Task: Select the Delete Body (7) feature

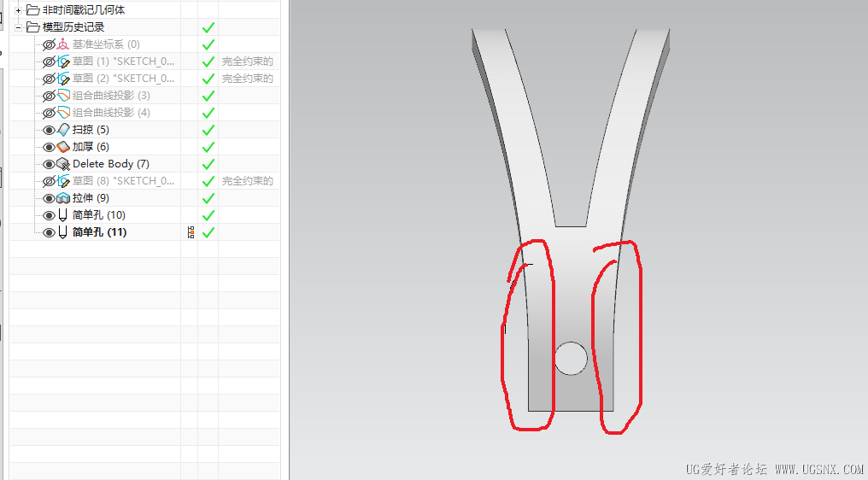Action: click(111, 164)
